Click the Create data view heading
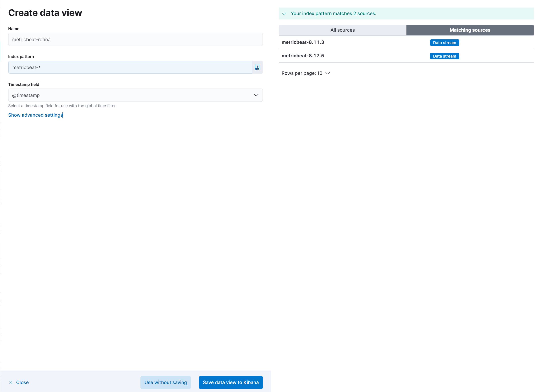Screen dimensions: 540x392 click(45, 13)
